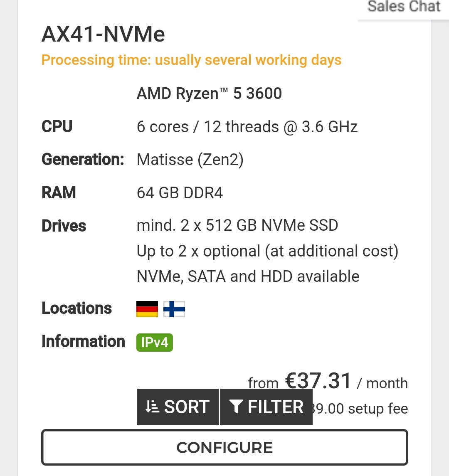Click the green IPv4 badge
This screenshot has height=476, width=449.
pos(155,343)
